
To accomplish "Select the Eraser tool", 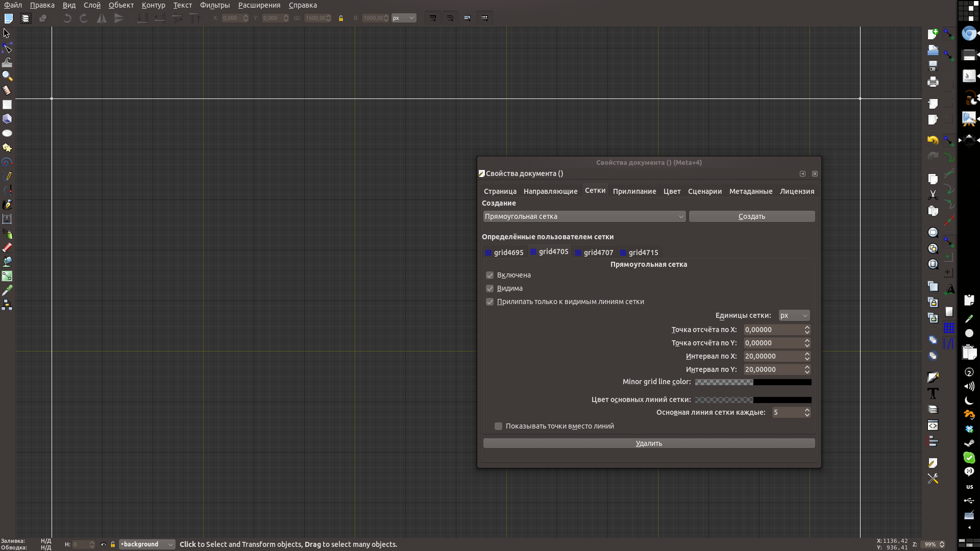I will (7, 247).
